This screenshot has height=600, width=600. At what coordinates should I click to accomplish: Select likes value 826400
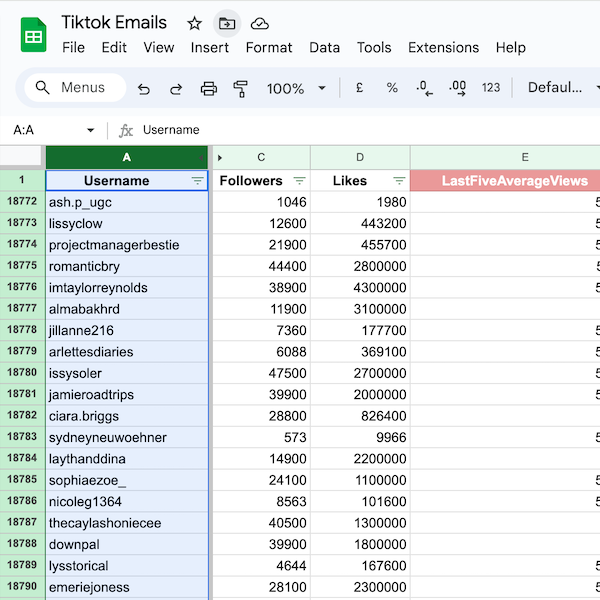pos(360,416)
